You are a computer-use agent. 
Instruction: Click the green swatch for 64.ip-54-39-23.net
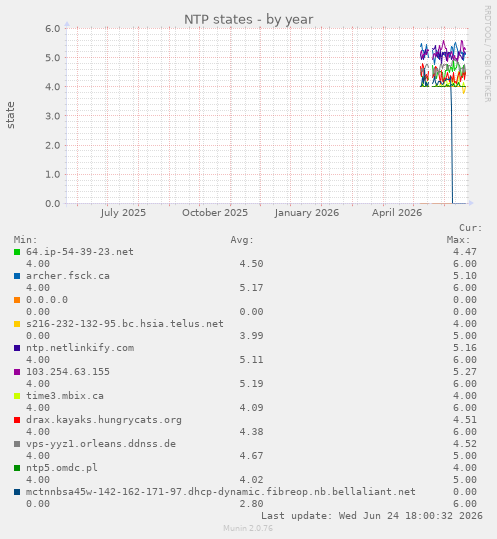17,252
